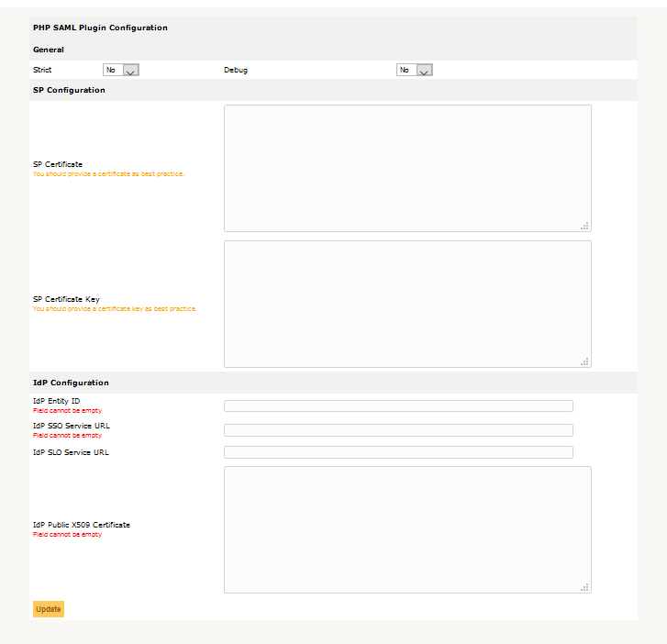Grab the SP Certificate text area resize handle
This screenshot has height=644, width=667.
(x=585, y=226)
